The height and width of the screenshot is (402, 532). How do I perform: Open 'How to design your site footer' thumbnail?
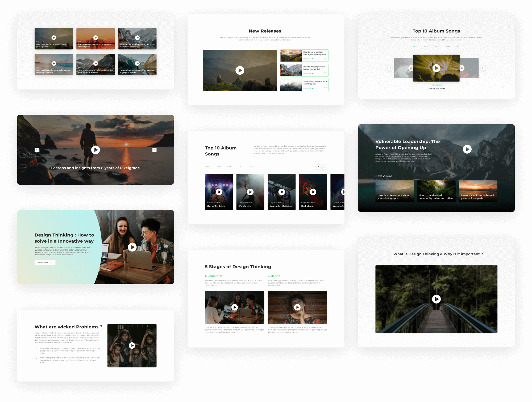[x=291, y=70]
